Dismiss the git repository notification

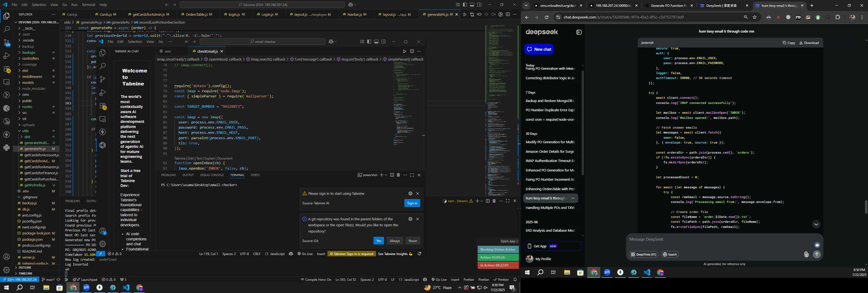[417, 219]
